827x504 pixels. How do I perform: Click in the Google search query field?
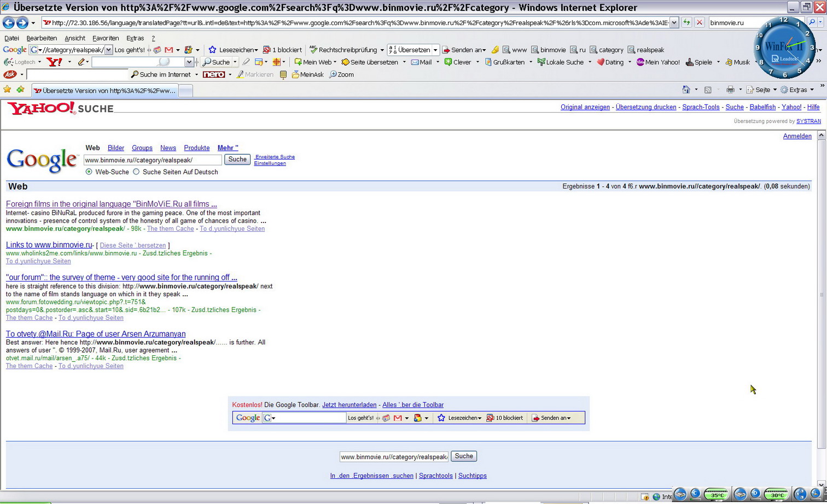[153, 160]
